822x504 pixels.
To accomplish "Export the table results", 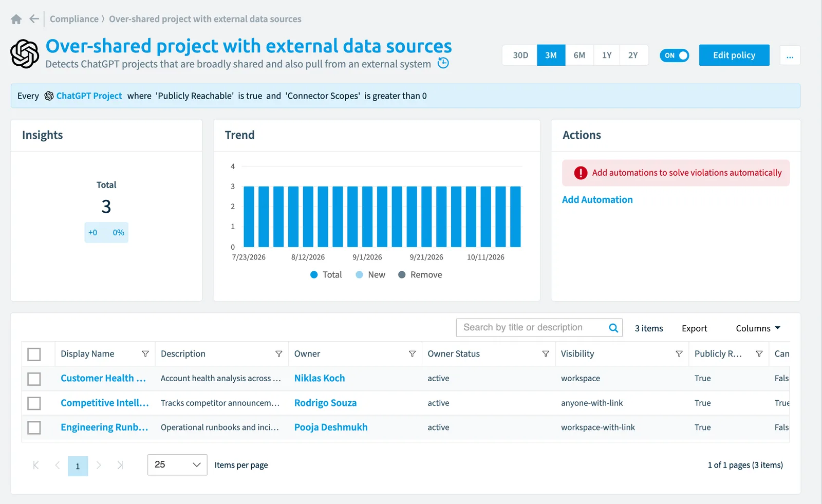I will click(x=695, y=328).
